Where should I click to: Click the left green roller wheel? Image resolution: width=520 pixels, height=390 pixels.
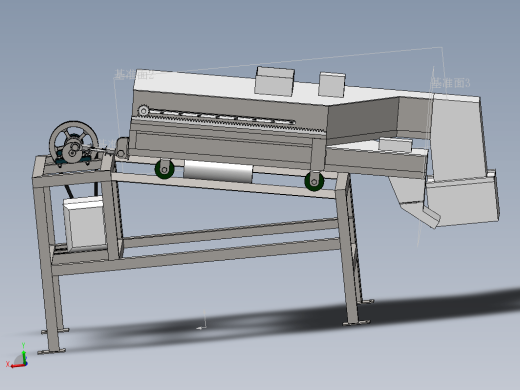coord(164,169)
